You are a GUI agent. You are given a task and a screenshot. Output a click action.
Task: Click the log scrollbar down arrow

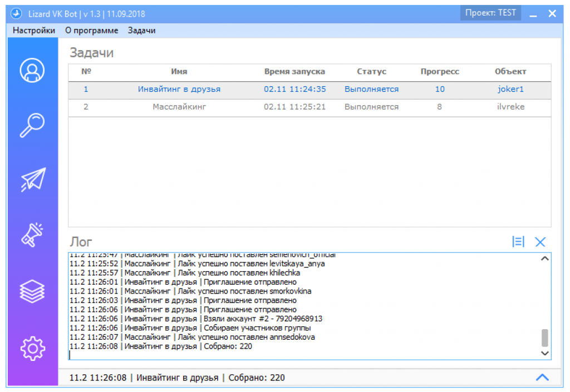[544, 353]
